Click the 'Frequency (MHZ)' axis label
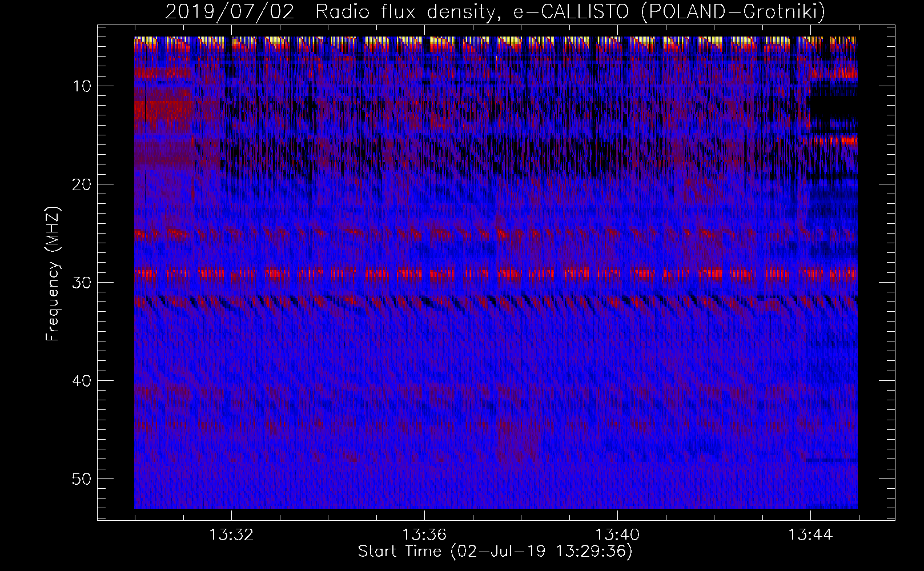The image size is (924, 571). click(53, 274)
